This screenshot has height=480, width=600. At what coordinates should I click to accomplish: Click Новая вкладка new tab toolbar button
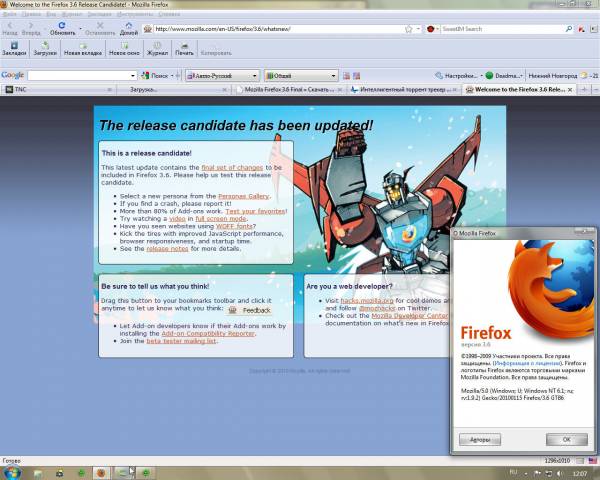coord(83,49)
